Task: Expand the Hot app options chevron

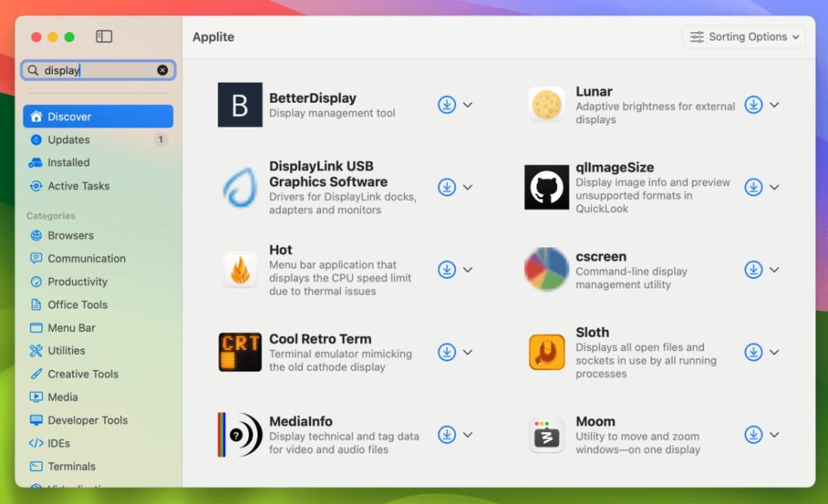Action: pyautogui.click(x=468, y=270)
